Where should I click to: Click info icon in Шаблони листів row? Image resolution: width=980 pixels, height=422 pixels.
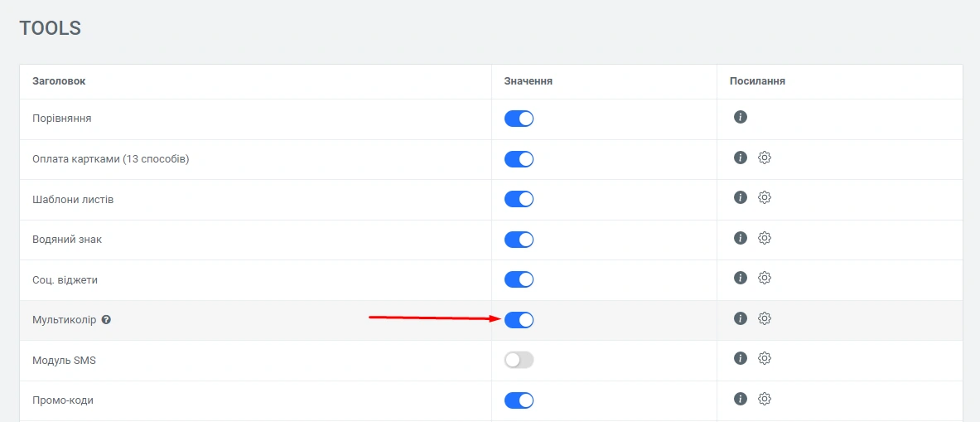point(741,197)
